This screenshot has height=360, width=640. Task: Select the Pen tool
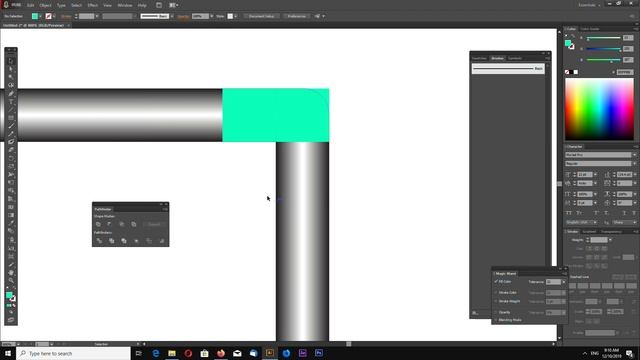[x=11, y=93]
